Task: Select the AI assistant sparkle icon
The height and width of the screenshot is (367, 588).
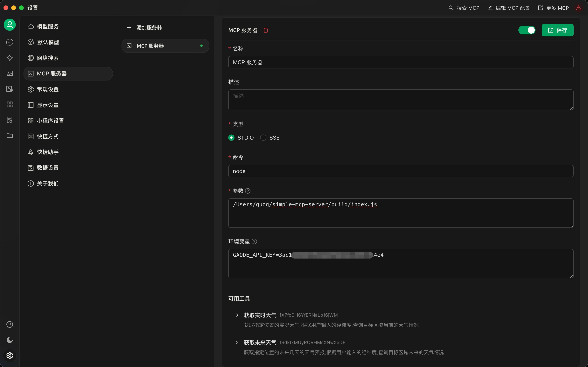Action: (x=10, y=58)
